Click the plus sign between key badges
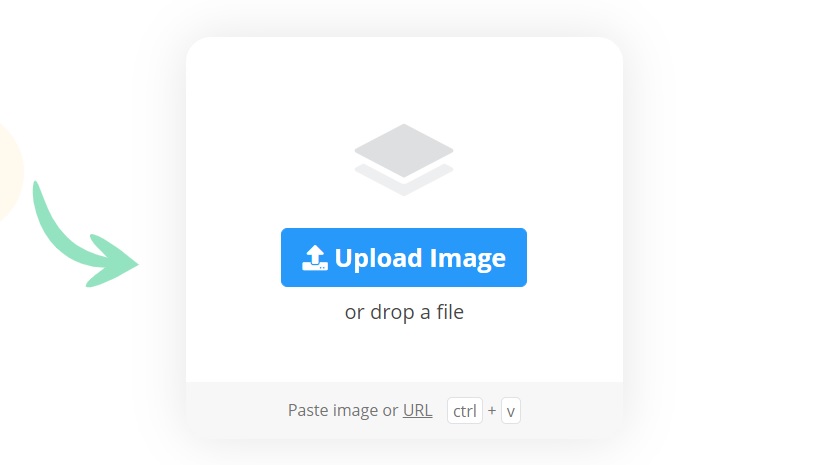 click(492, 411)
